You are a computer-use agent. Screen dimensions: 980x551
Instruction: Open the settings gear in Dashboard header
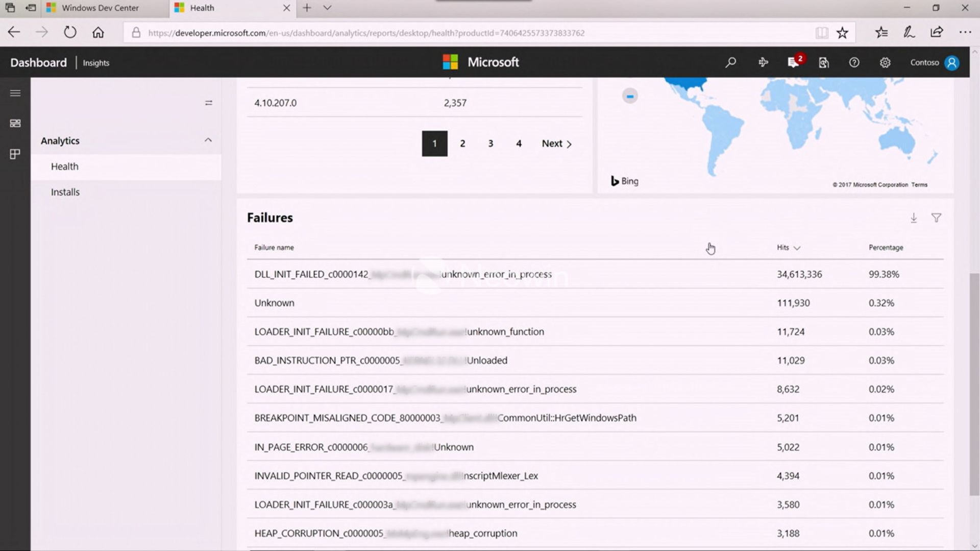pos(885,62)
